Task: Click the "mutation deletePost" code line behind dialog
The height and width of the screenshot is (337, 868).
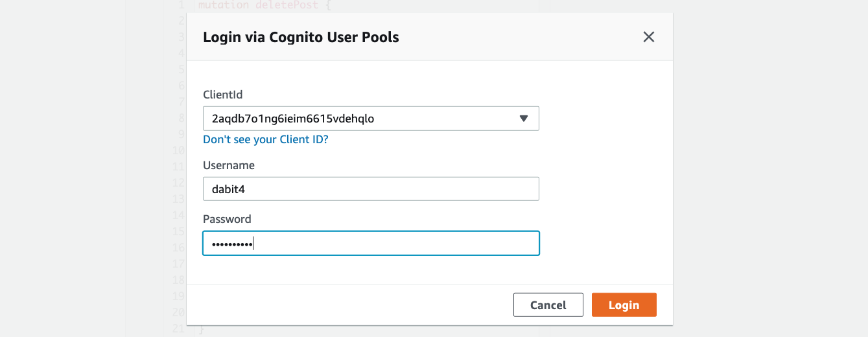Action: pyautogui.click(x=258, y=5)
